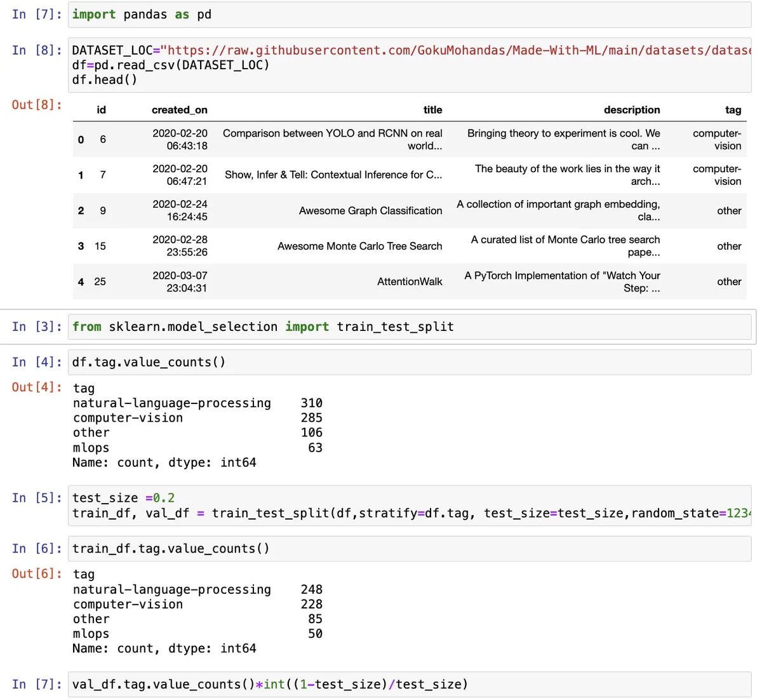Screen dimensions: 762x700
Task: Click 'Name: count, dtype: int64' in Out[6]
Action: coord(164,649)
